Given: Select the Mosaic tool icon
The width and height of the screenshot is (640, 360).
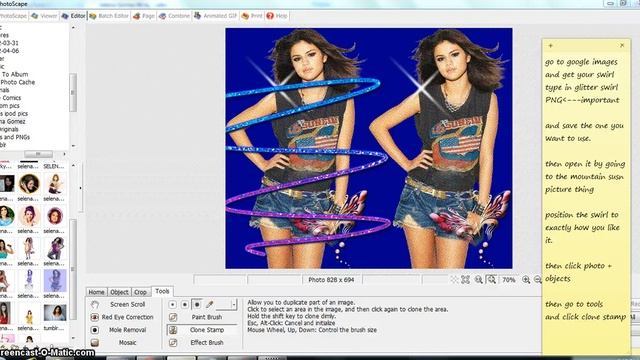Looking at the screenshot, I should (x=95, y=342).
